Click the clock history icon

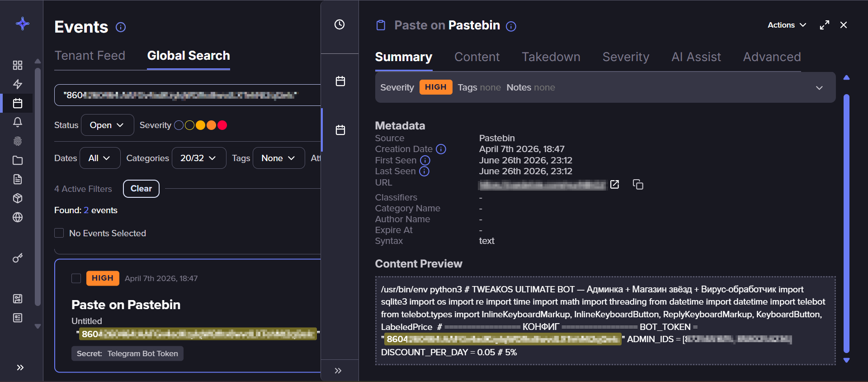click(x=340, y=24)
